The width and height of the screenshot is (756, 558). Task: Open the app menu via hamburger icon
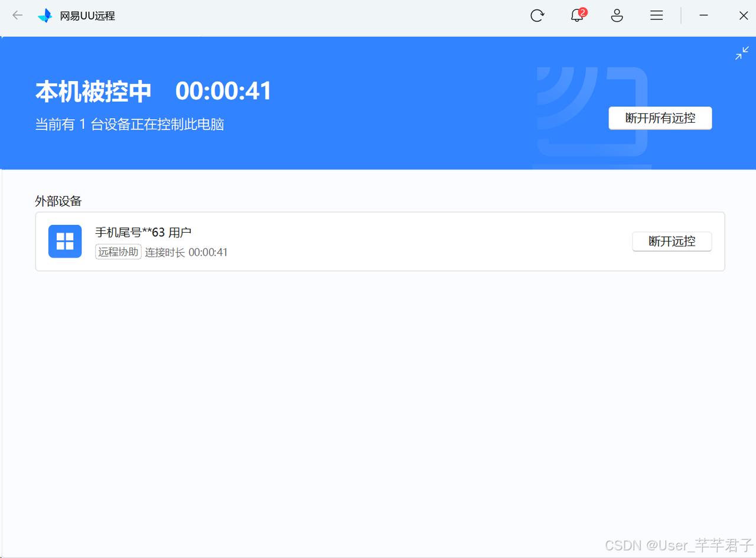[656, 15]
